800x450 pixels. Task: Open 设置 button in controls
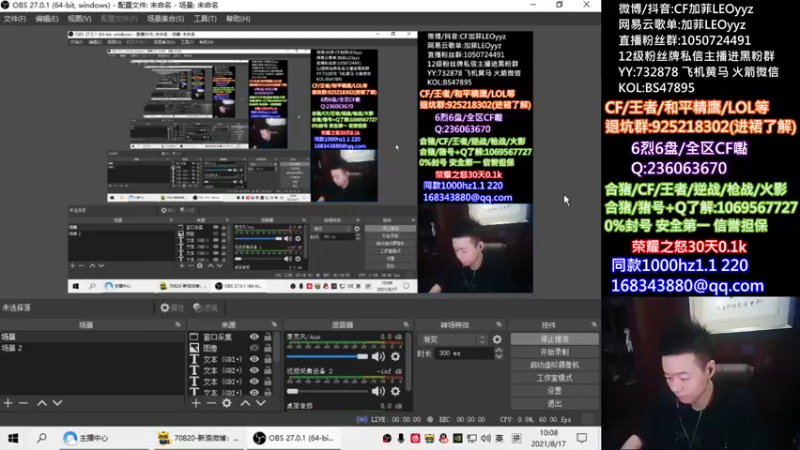(x=555, y=391)
